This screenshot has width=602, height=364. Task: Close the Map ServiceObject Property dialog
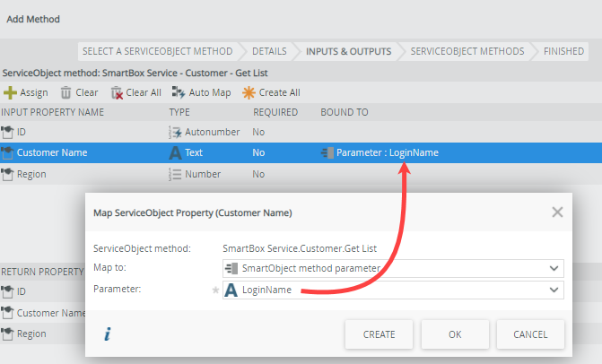tap(557, 212)
